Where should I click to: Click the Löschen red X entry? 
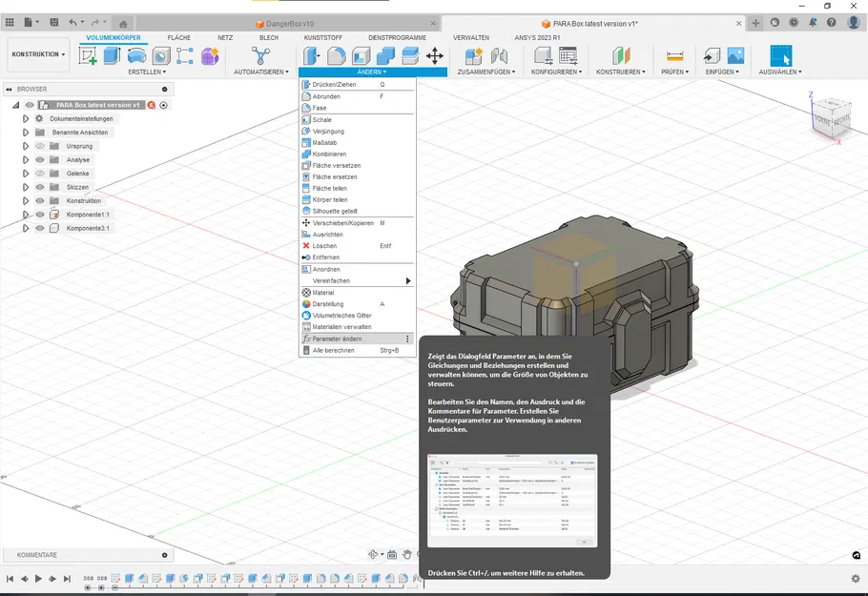point(324,246)
